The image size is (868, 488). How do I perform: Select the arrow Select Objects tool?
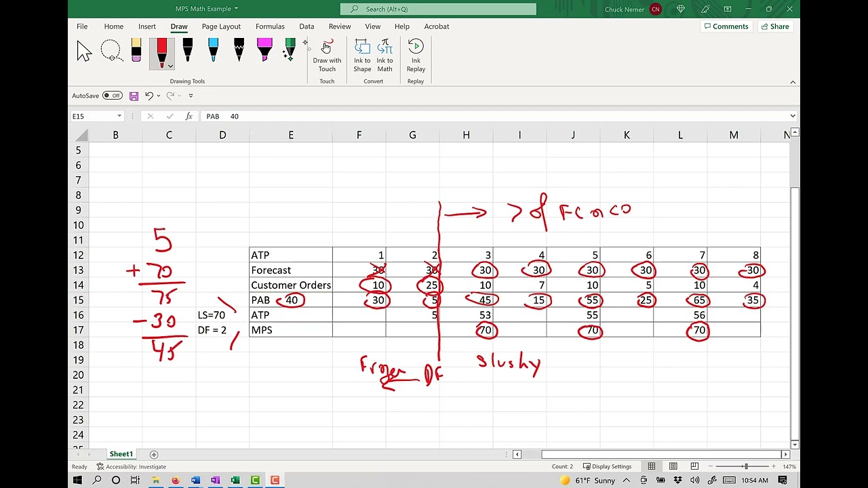(84, 52)
